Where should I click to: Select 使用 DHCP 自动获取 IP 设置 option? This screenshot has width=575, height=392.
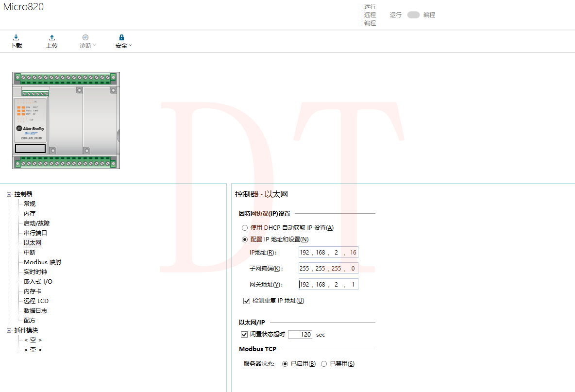pos(245,228)
